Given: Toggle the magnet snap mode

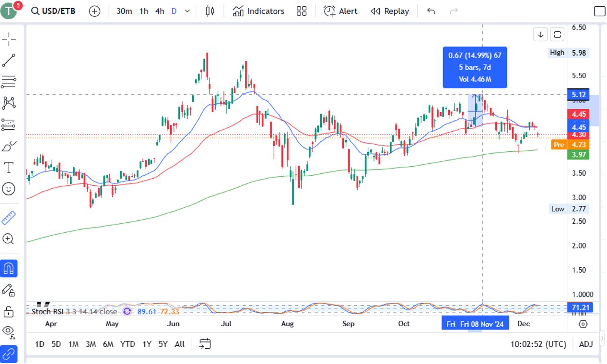Looking at the screenshot, I should [9, 268].
